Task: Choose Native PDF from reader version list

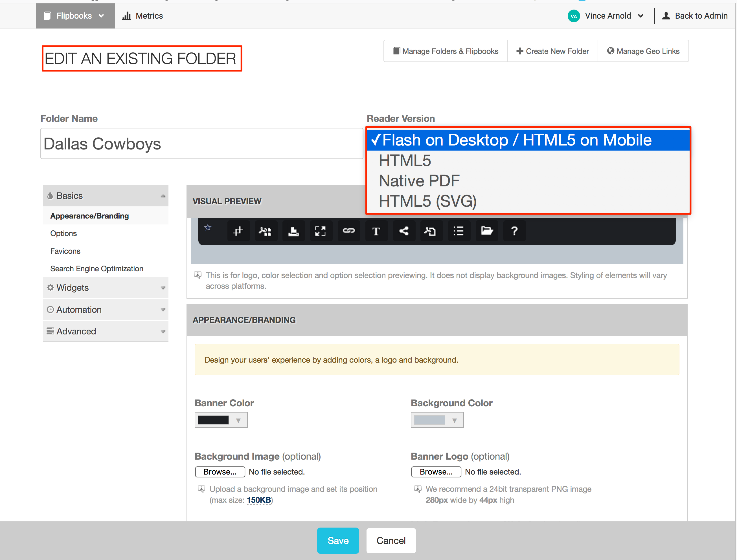Action: [419, 181]
